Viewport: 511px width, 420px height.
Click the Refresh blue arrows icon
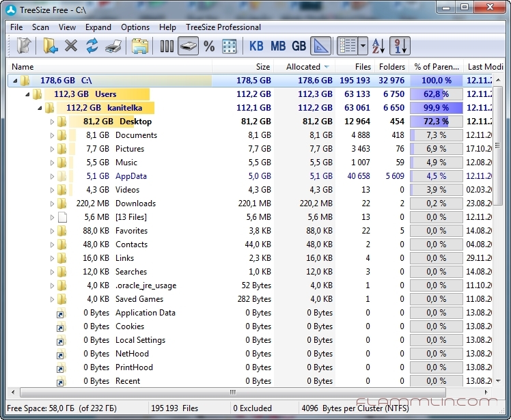coord(92,46)
